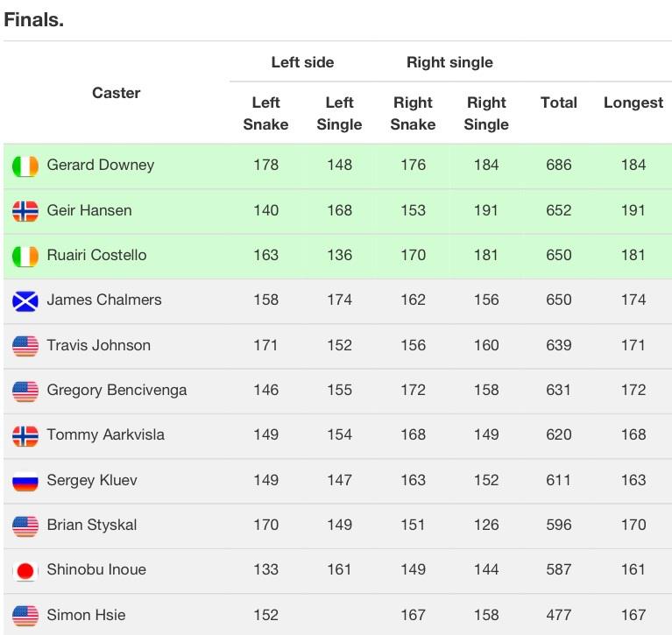Open Gregory Bencivenga's name link
Viewport: 672px width, 635px height.
tap(117, 390)
